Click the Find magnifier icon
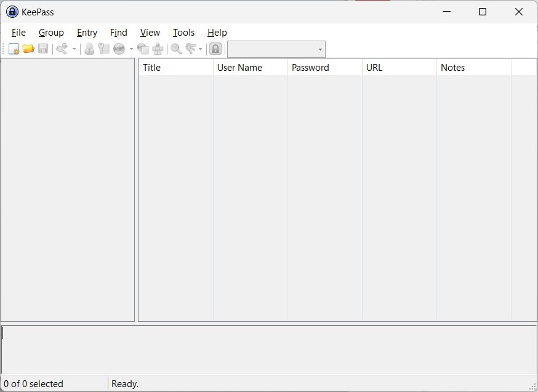This screenshot has height=392, width=538. (176, 49)
